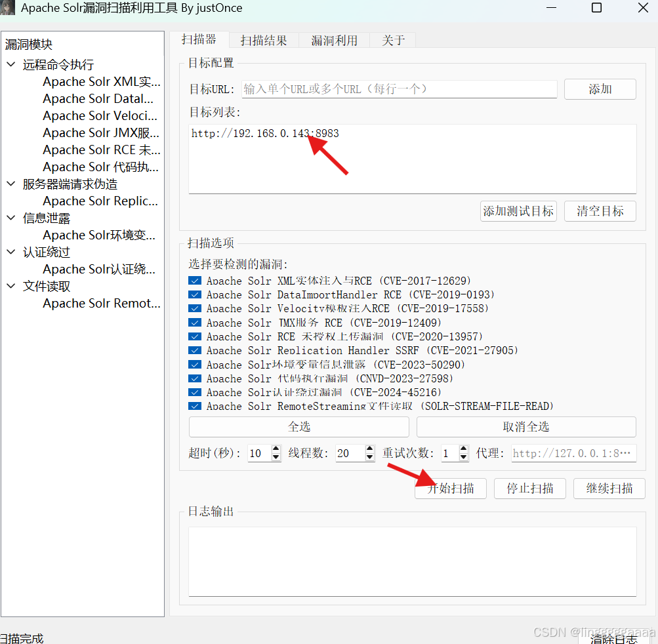Click the 清除日志 button
This screenshot has width=658, height=644.
(614, 638)
